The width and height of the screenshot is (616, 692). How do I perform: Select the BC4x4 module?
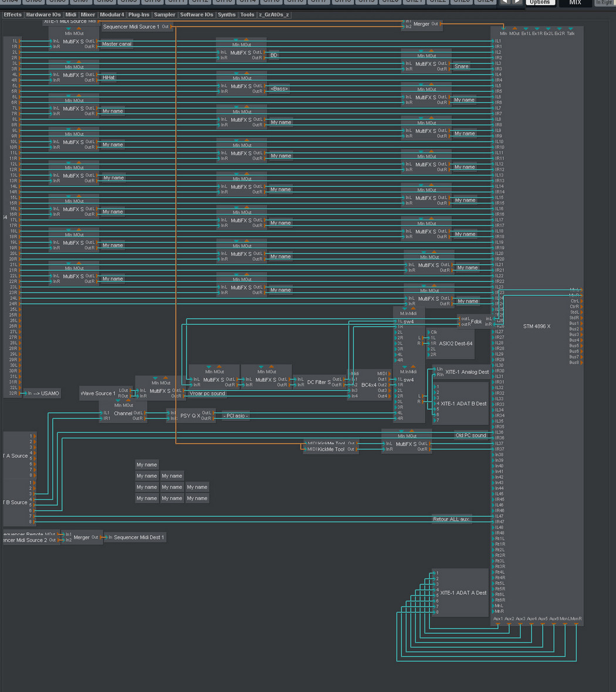point(369,385)
